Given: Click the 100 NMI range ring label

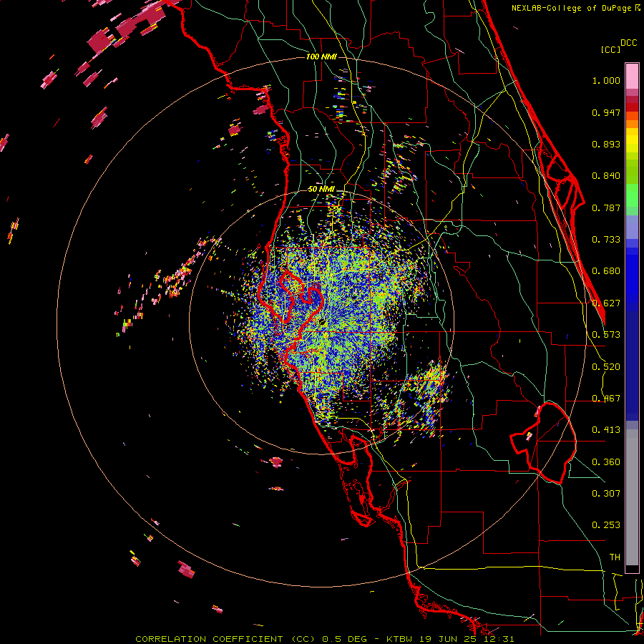Looking at the screenshot, I should click(x=321, y=57).
